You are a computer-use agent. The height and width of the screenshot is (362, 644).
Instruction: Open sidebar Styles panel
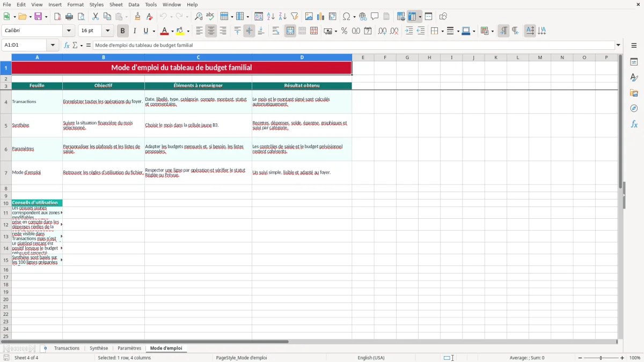tap(634, 78)
